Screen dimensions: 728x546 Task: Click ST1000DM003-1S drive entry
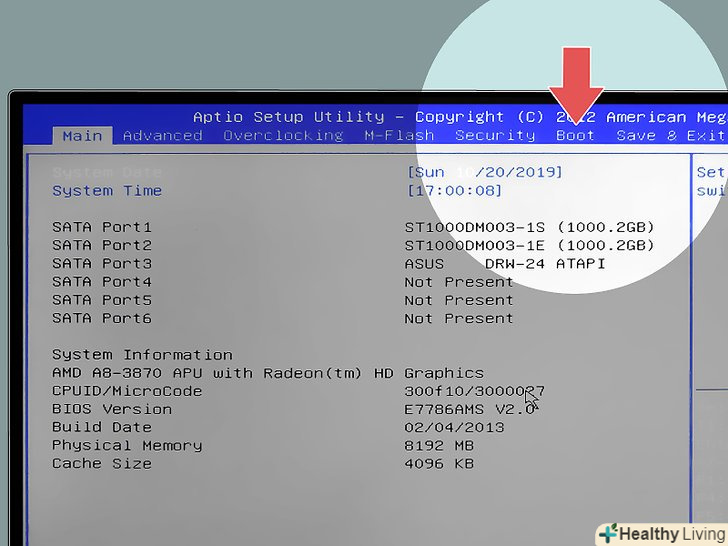coord(529,227)
